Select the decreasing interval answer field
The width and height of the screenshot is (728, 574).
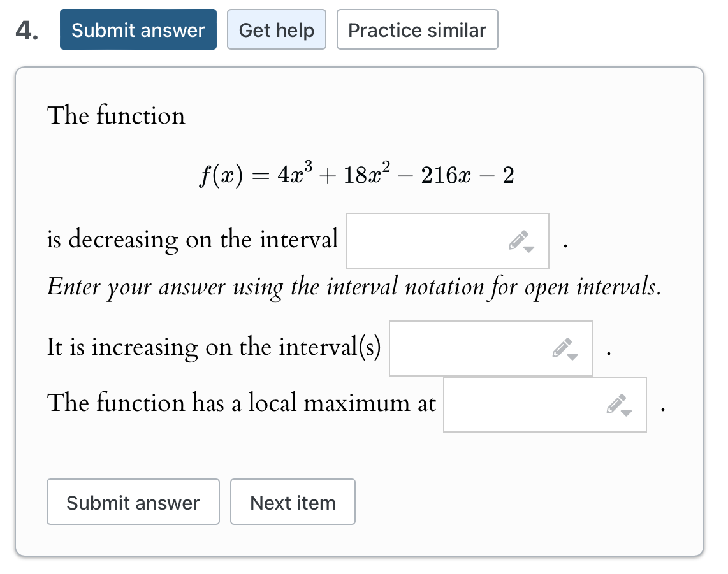pyautogui.click(x=427, y=241)
